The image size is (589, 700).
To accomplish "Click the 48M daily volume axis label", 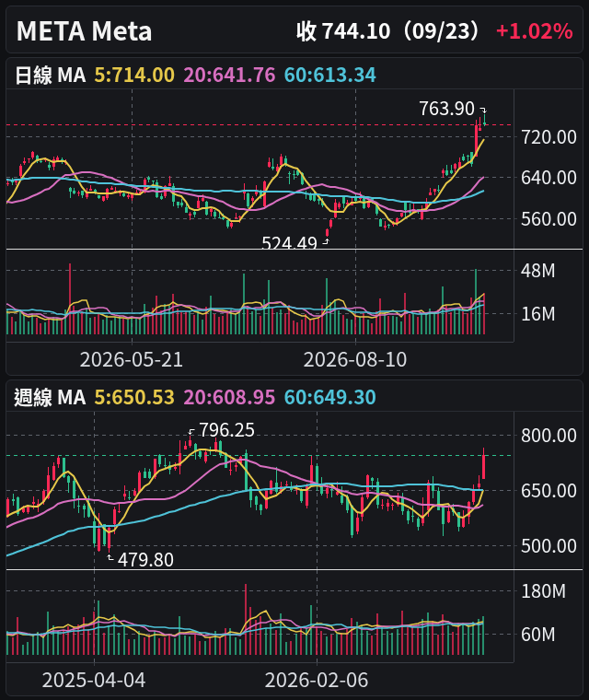I will [538, 271].
